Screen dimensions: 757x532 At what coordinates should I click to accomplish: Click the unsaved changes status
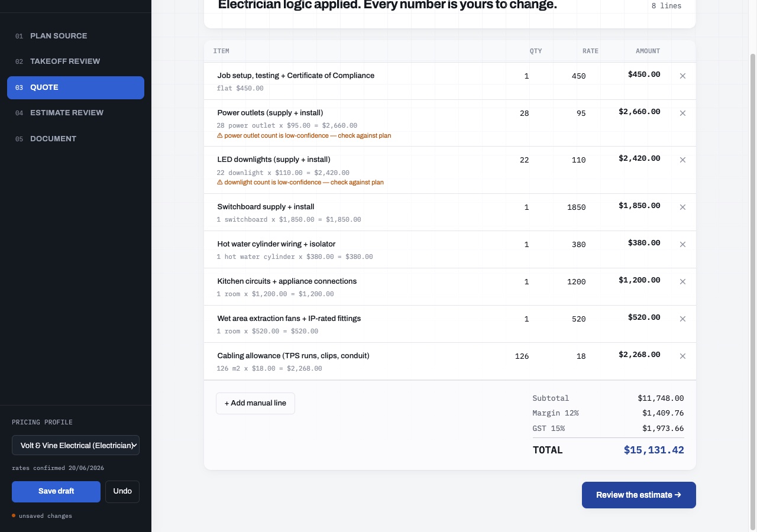pyautogui.click(x=42, y=516)
